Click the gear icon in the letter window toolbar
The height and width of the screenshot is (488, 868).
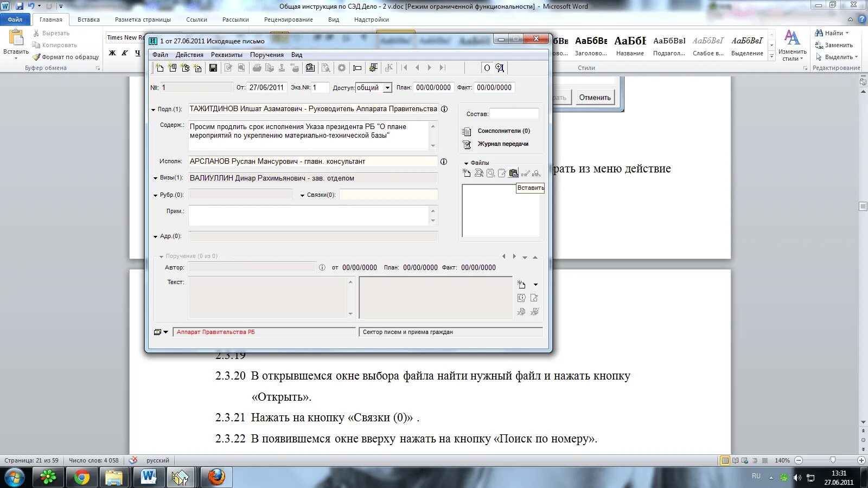tap(342, 68)
